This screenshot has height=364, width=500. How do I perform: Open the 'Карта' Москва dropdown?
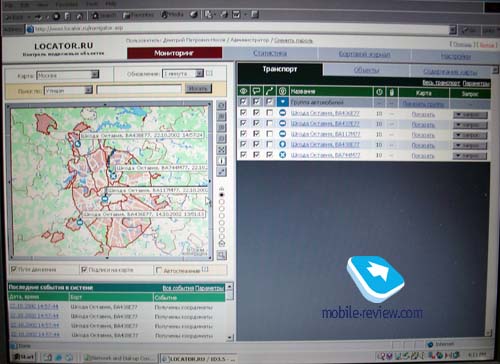click(95, 74)
